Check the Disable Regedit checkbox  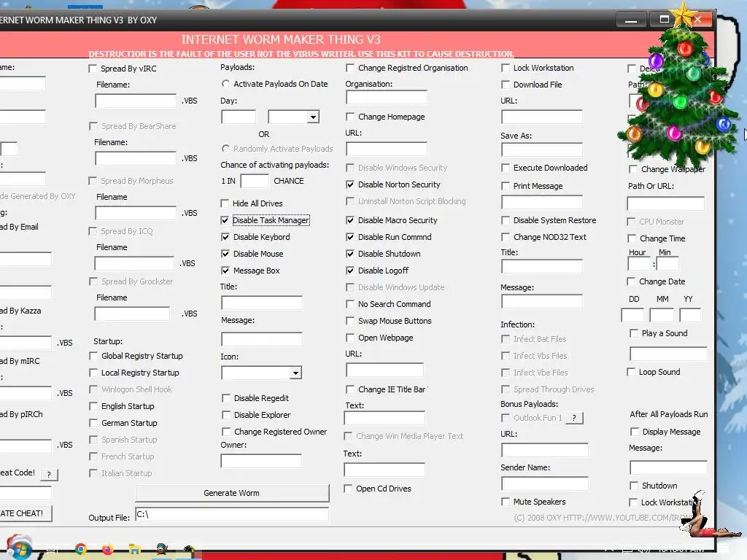tap(226, 398)
